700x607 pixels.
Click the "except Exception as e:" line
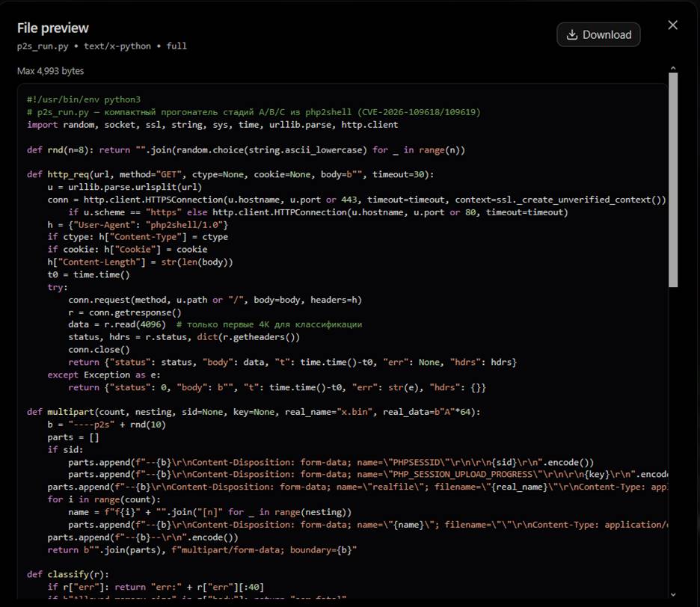(104, 375)
